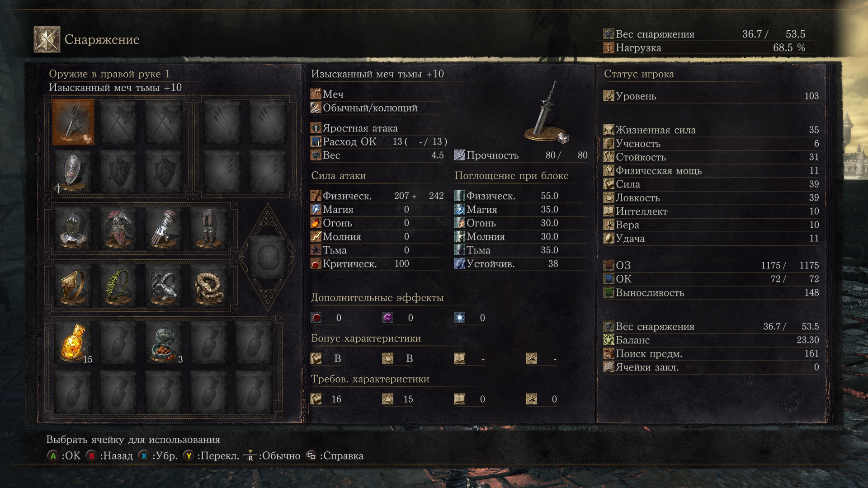Viewport: 868px width, 488px height.
Task: Select the ember box item with quantity 3
Action: click(x=164, y=343)
